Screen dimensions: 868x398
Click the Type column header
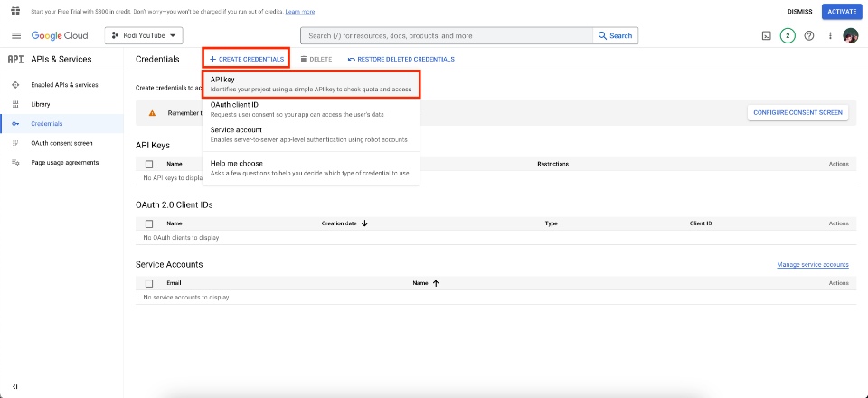coord(551,223)
